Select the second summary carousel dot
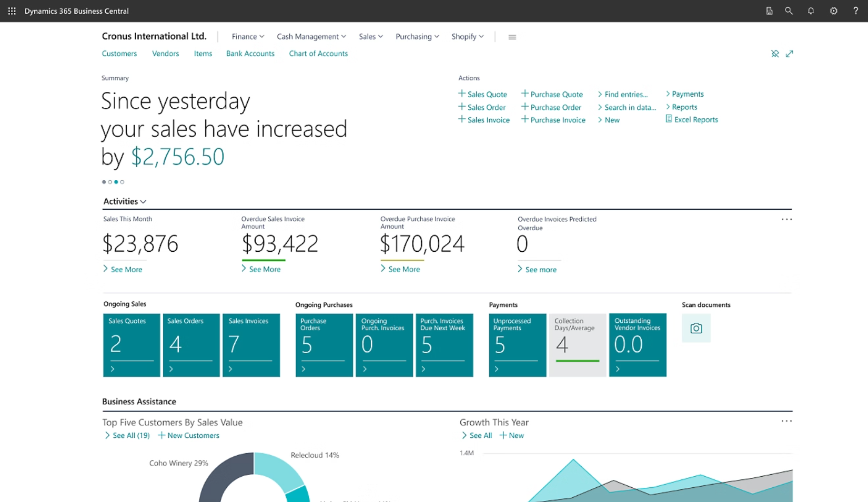The height and width of the screenshot is (502, 868). click(110, 182)
